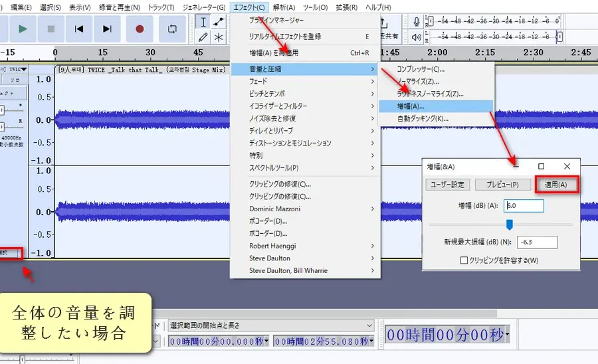598x364 pixels.
Task: Open the 解析(A) menu
Action: pos(284,7)
